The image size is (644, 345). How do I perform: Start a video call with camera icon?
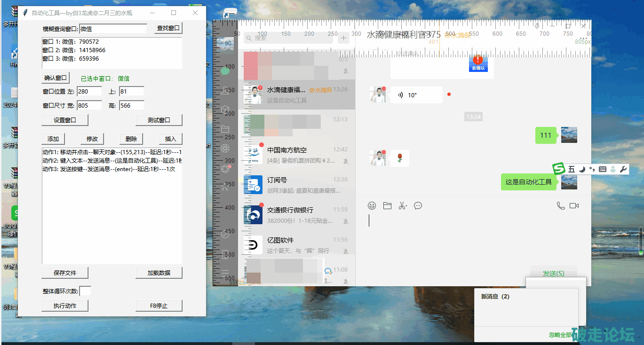[574, 206]
